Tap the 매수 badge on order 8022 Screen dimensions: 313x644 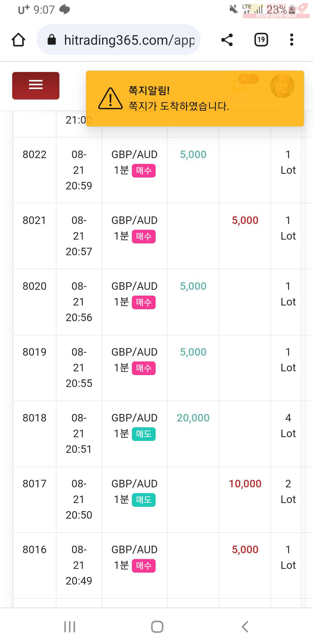point(144,171)
